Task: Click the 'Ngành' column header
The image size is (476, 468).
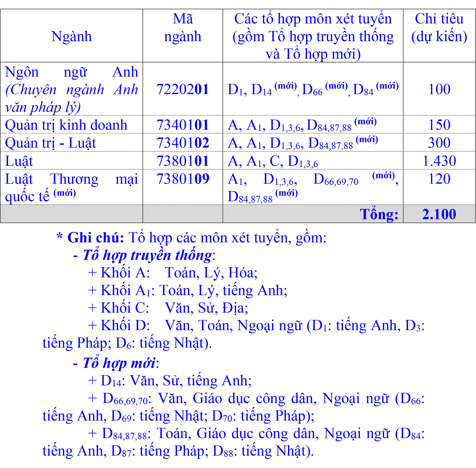Action: (x=71, y=36)
